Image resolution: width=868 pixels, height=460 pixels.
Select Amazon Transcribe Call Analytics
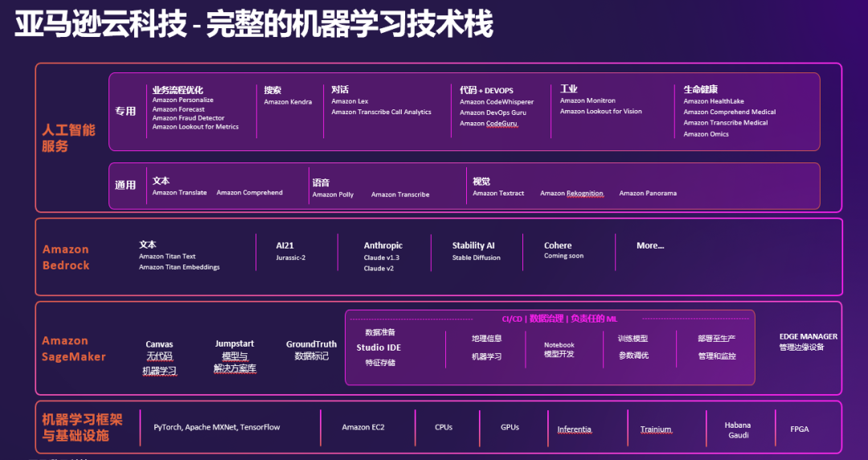click(x=382, y=112)
